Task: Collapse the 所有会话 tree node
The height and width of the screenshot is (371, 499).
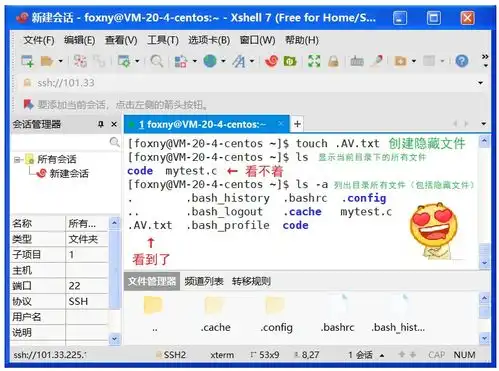Action: click(17, 160)
